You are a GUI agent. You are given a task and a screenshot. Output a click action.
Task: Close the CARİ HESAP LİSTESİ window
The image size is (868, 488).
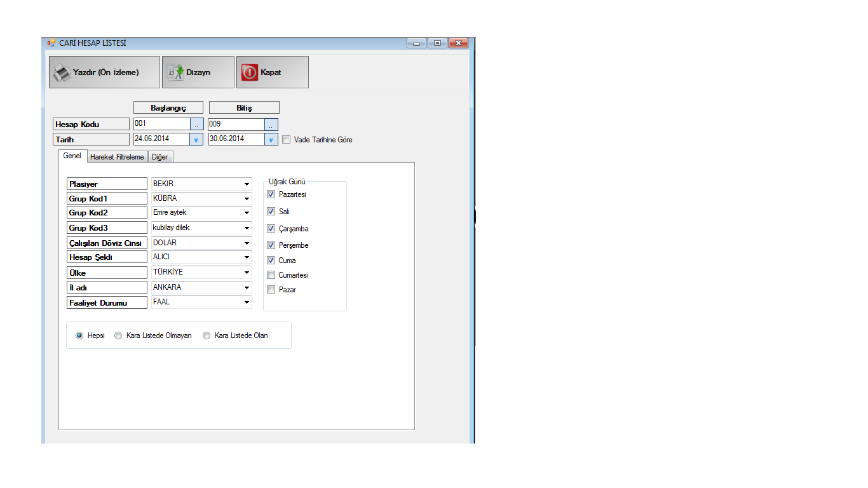coord(458,43)
